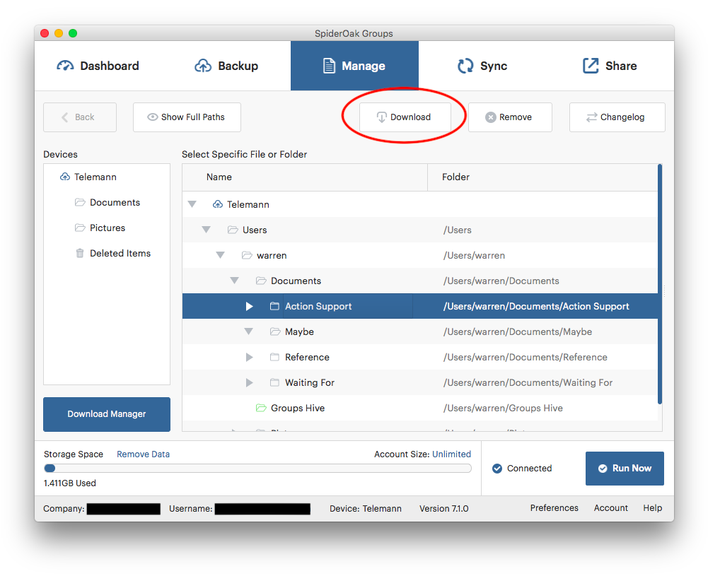
Task: Click the warren folder icon
Action: 247,255
